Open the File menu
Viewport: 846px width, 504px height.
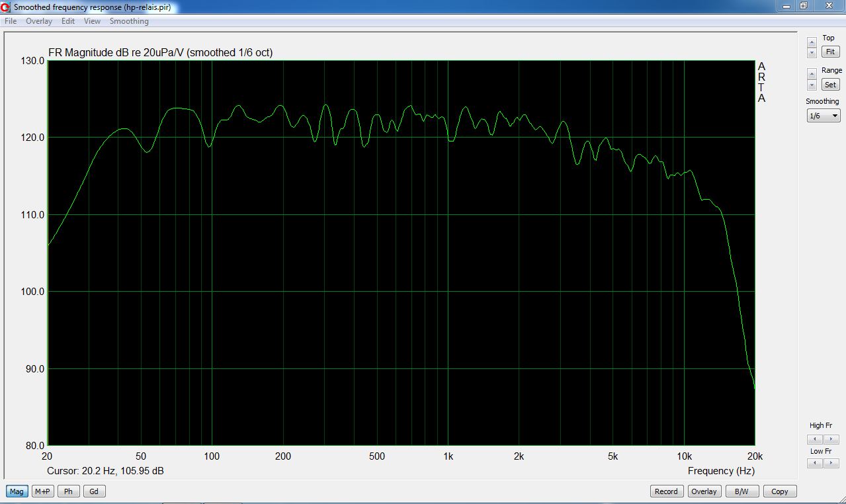click(11, 21)
